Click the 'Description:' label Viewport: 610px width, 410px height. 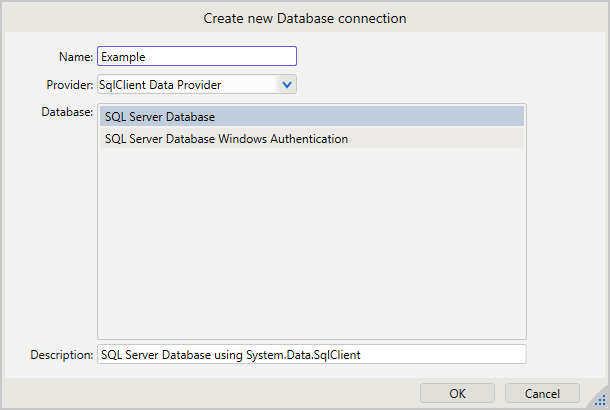[62, 354]
